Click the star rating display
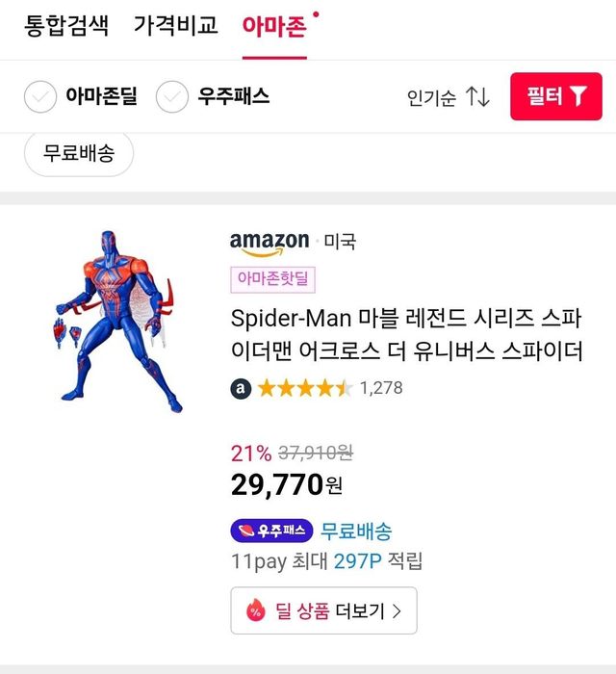The height and width of the screenshot is (674, 616). pyautogui.click(x=305, y=388)
